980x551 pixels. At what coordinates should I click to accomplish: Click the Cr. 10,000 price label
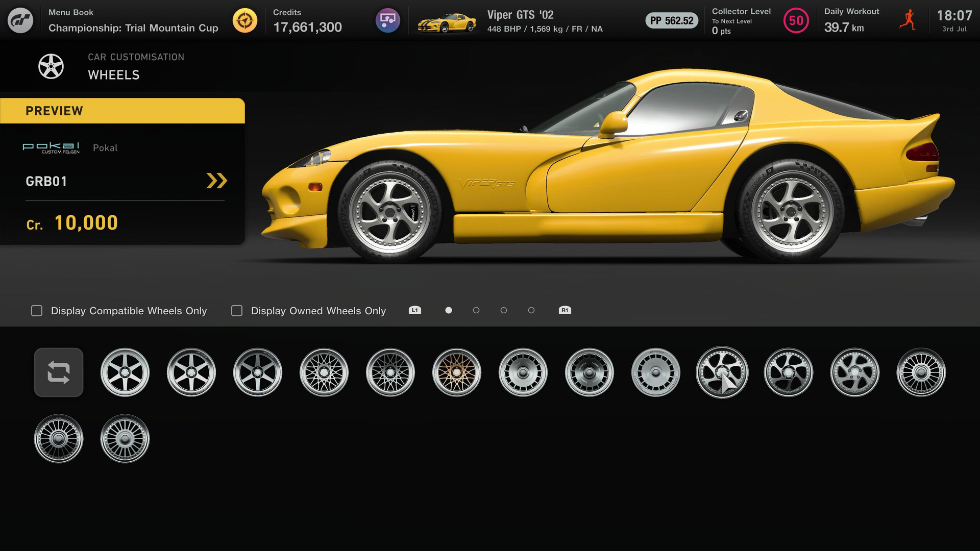(x=72, y=222)
